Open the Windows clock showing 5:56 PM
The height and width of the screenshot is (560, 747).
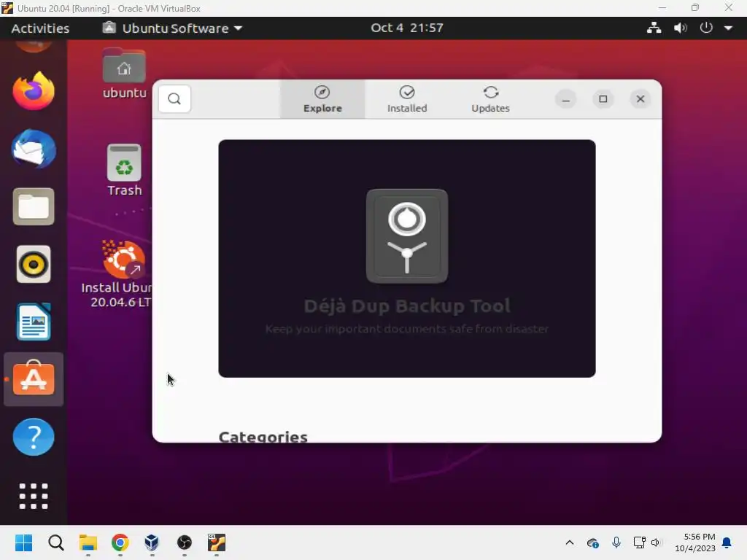pyautogui.click(x=694, y=542)
